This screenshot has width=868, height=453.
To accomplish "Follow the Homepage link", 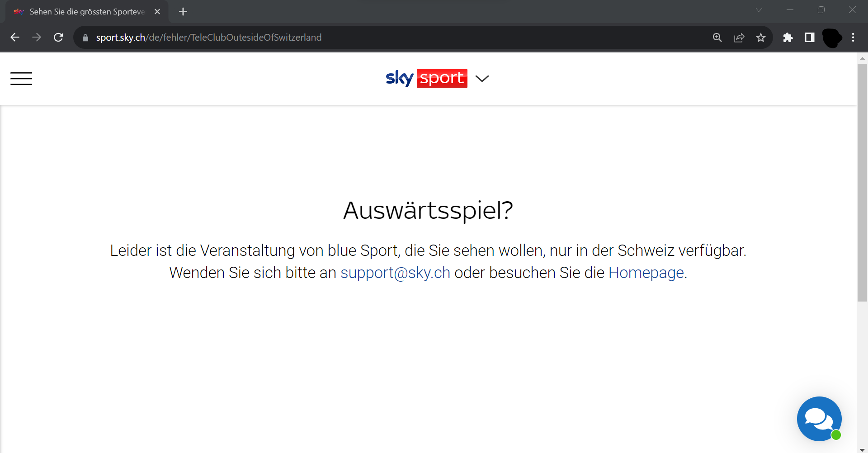I will pos(646,273).
